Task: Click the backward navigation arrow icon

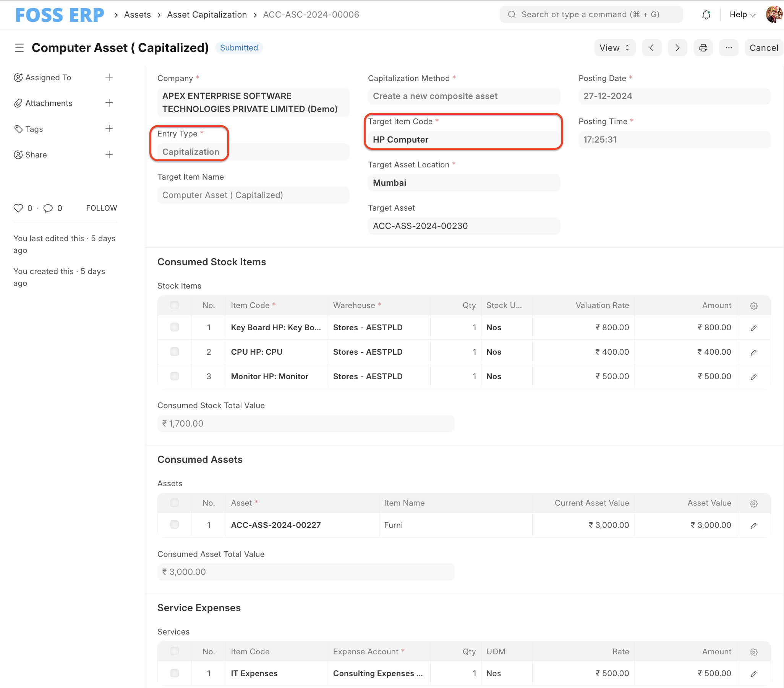Action: coord(651,47)
